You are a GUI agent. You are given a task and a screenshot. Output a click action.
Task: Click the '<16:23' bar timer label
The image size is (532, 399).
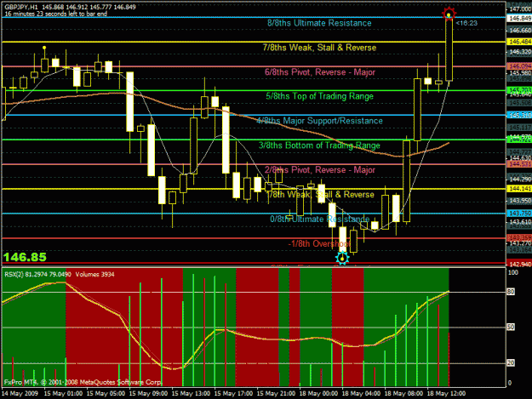point(466,23)
